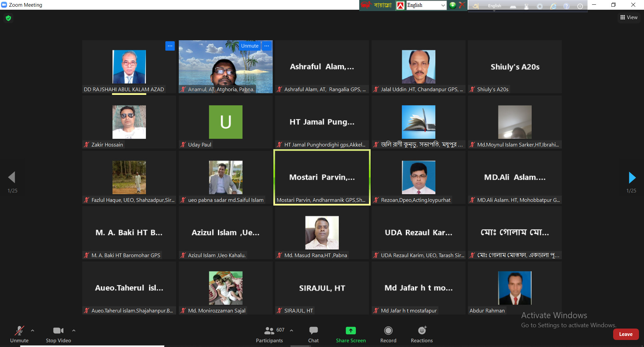Select the SIRAJUL, HT participant tile
The height and width of the screenshot is (347, 644).
(322, 288)
